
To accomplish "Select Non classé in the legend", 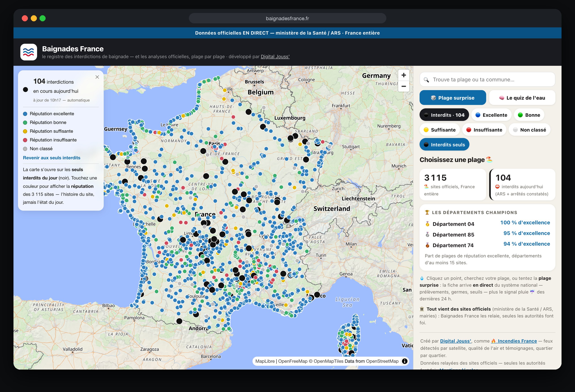I will click(38, 149).
